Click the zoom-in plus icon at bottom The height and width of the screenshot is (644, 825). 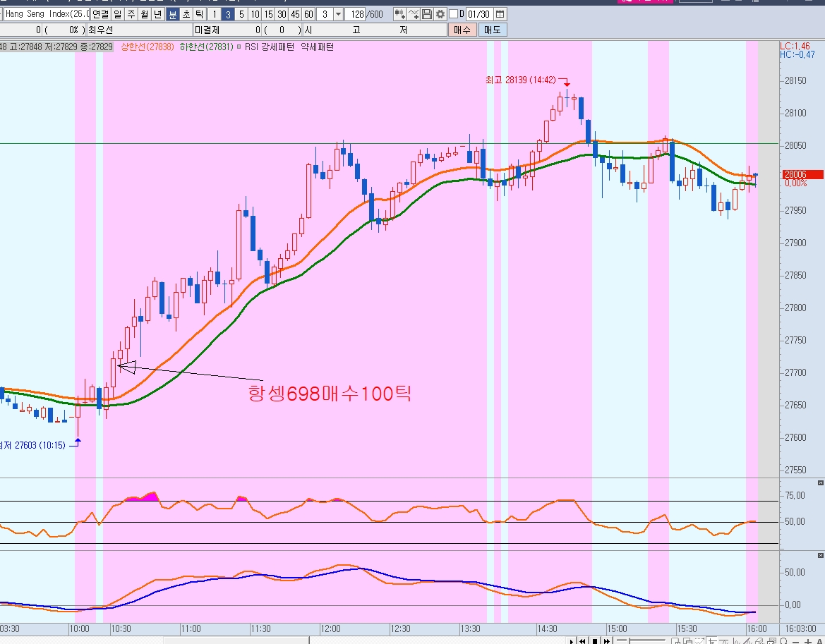point(808,640)
